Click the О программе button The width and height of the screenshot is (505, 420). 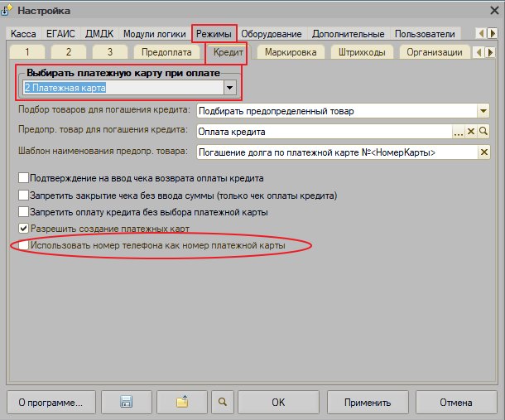tap(50, 403)
